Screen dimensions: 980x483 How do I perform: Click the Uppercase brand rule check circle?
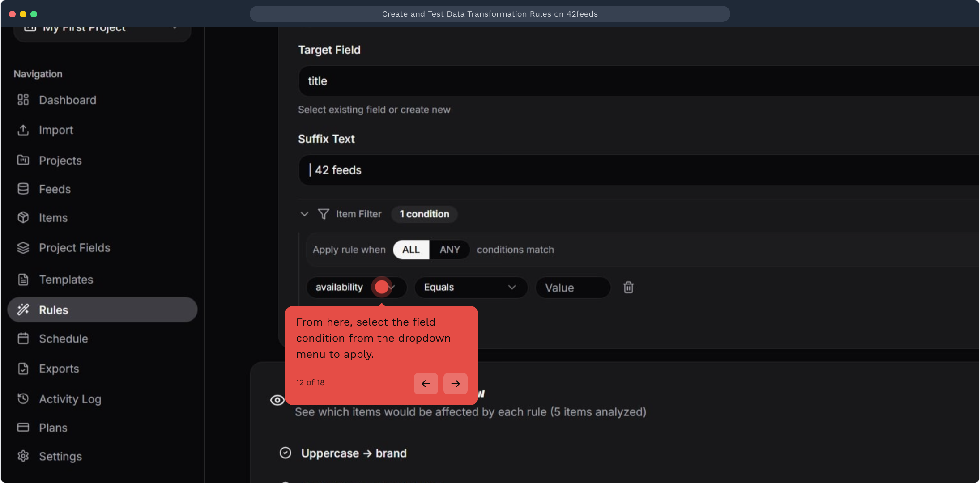coord(285,453)
